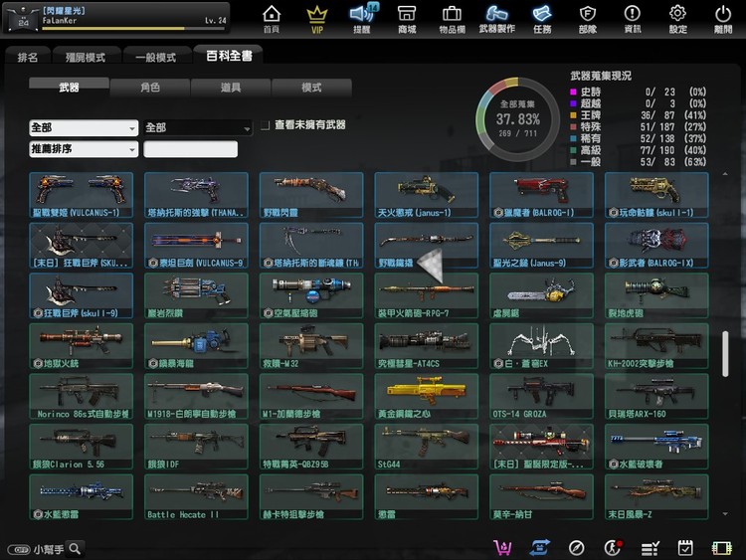Screen dimensions: 746x560
Task: Select the 百科全書 tab
Action: [x=229, y=56]
